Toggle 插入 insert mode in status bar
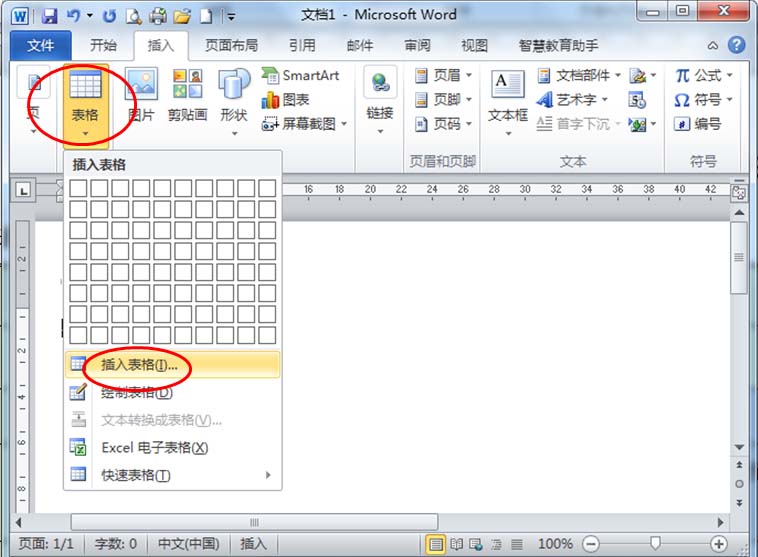The height and width of the screenshot is (557, 758). tap(253, 544)
